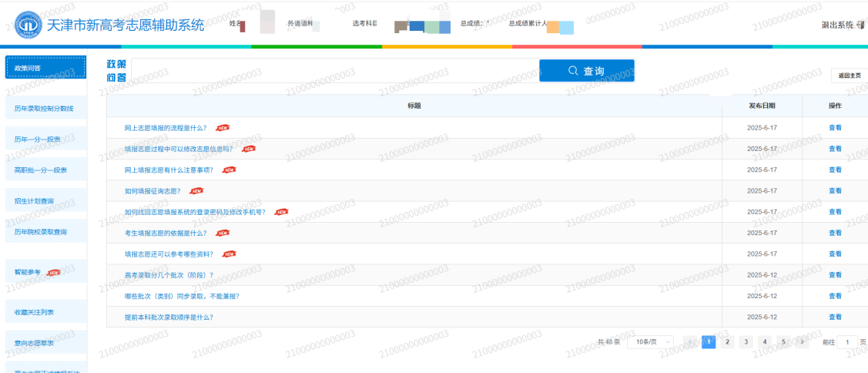
Task: Click NEW badge beside 如何填报征询志愿
Action: tap(196, 190)
